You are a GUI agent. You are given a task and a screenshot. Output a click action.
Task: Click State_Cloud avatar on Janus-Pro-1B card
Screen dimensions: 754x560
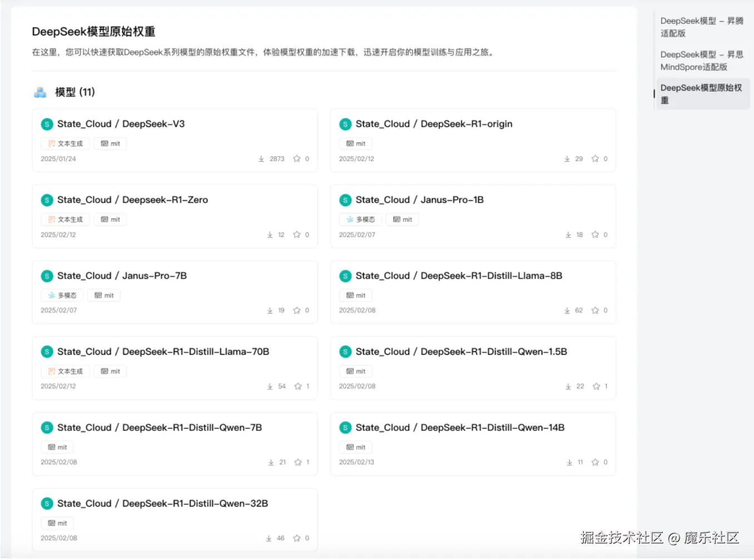(346, 200)
